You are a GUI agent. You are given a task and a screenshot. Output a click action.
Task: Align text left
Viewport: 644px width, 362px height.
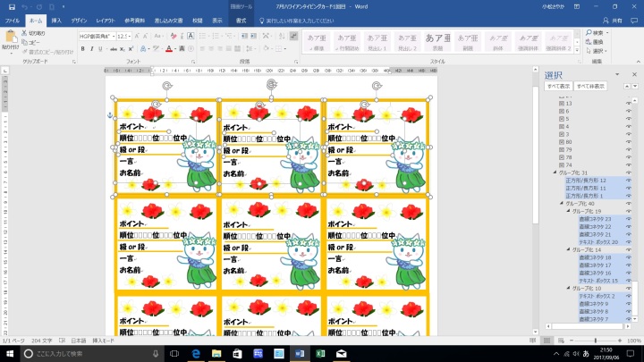click(x=202, y=49)
